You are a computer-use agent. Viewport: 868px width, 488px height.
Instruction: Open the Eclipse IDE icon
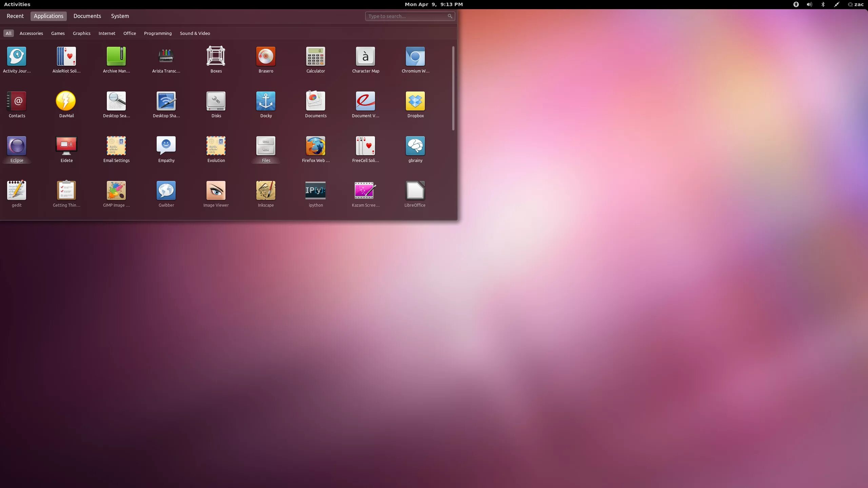[17, 146]
